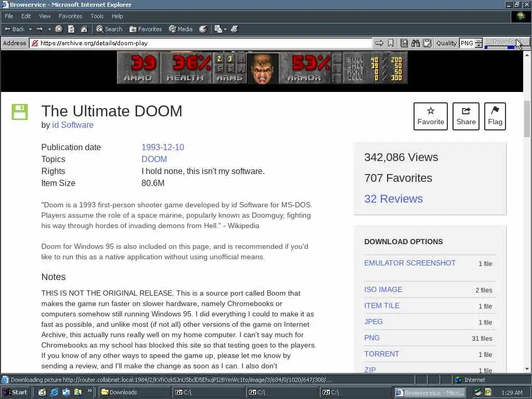Click the Internet zone icon in status bar

click(458, 380)
